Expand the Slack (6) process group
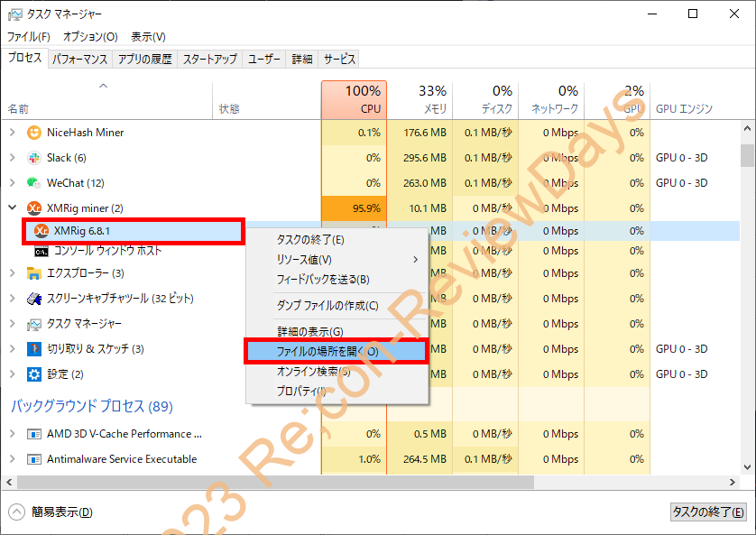 (x=13, y=157)
